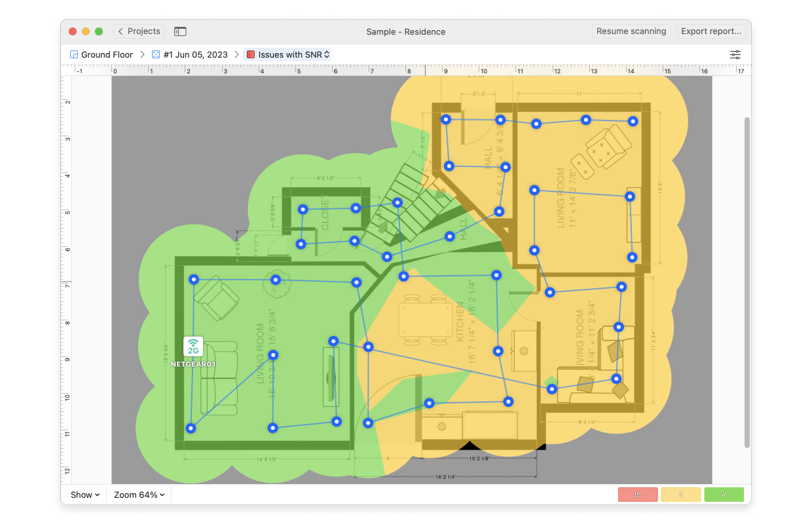Toggle the sidebar panel icon
812x524 pixels.
[x=180, y=31]
